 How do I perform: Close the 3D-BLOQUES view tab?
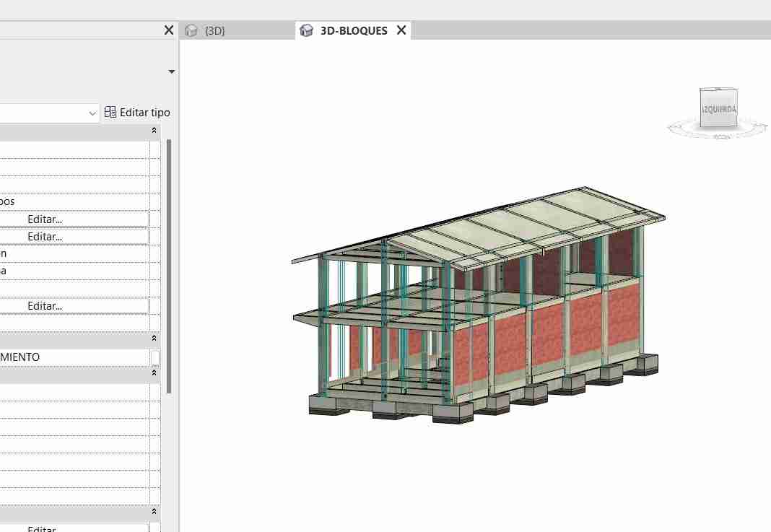(401, 30)
